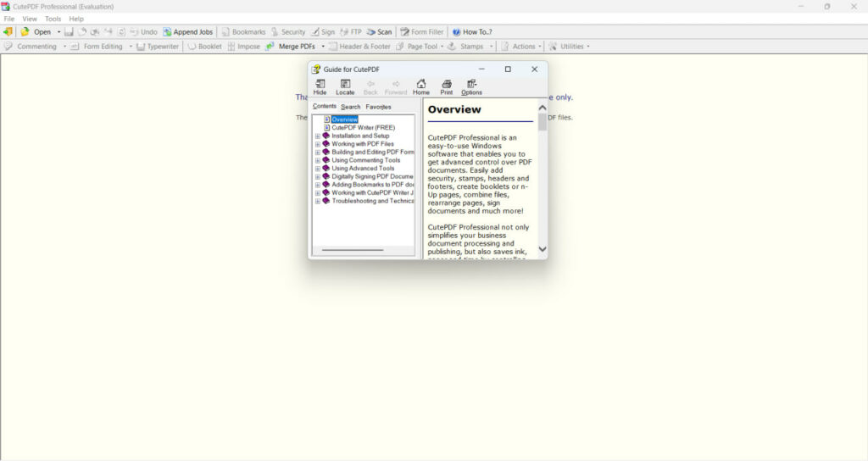Open the Utilities dropdown arrow
This screenshot has width=868, height=461.
[588, 47]
